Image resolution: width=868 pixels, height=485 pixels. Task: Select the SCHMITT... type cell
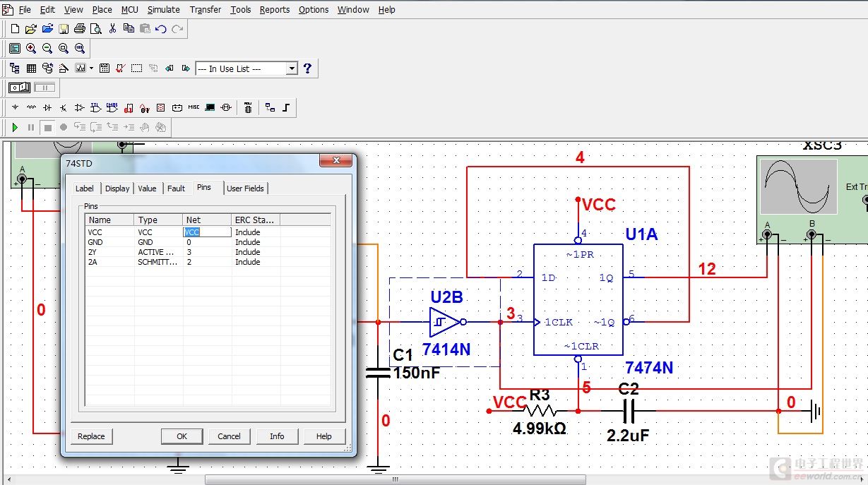[158, 262]
